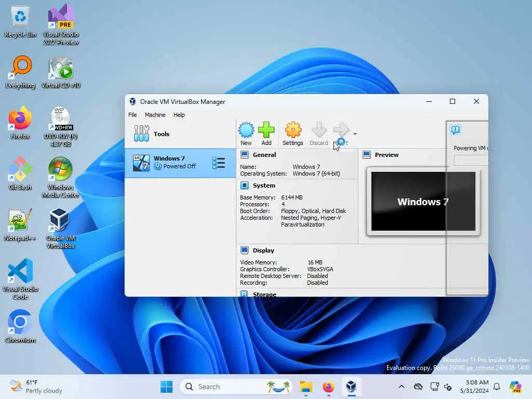Click the notification bell in system tray
Viewport: 532px width, 399px height.
click(x=497, y=387)
